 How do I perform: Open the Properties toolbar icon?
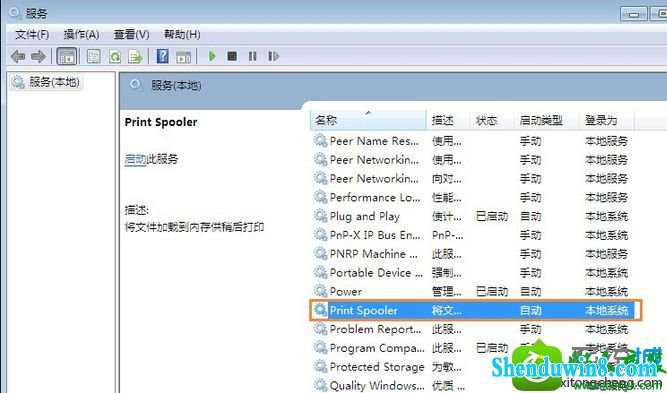click(x=94, y=56)
